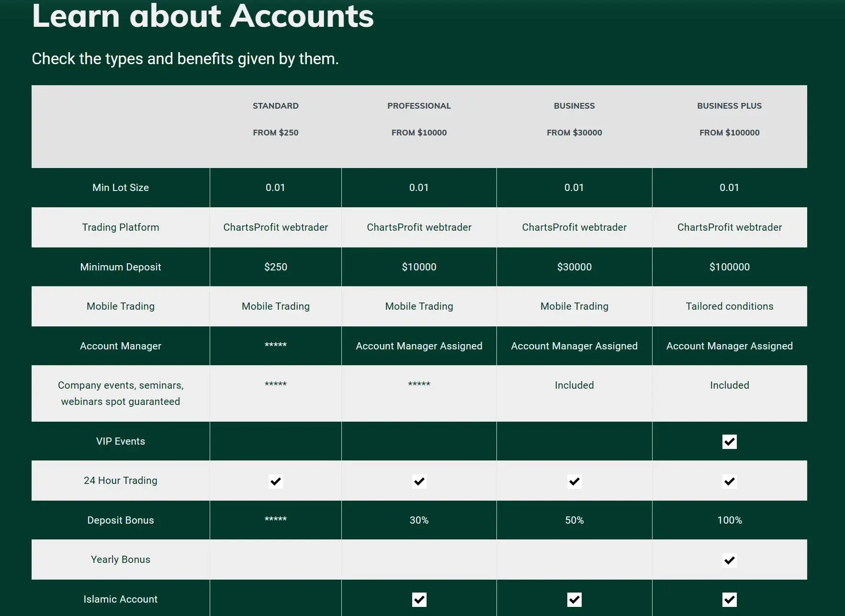Click 'ChartsProfit webtrader' under Business Plus
The height and width of the screenshot is (616, 845).
pyautogui.click(x=729, y=227)
